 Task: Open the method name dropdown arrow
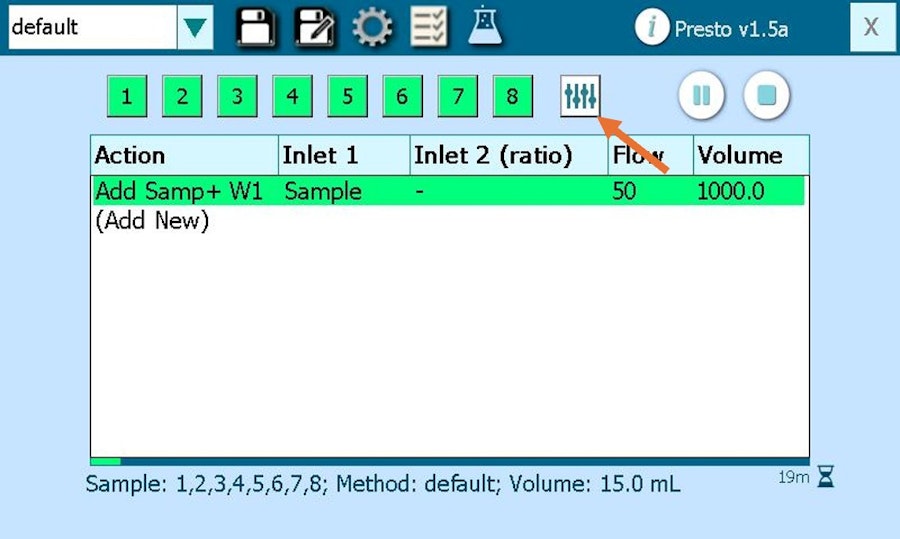point(195,27)
